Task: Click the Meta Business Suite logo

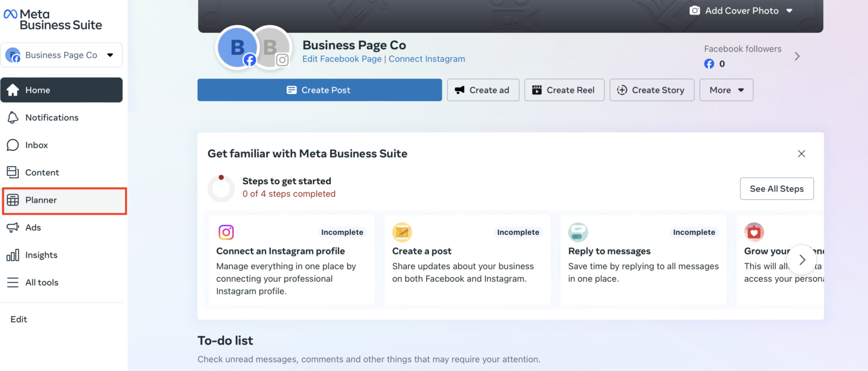Action: click(x=53, y=19)
